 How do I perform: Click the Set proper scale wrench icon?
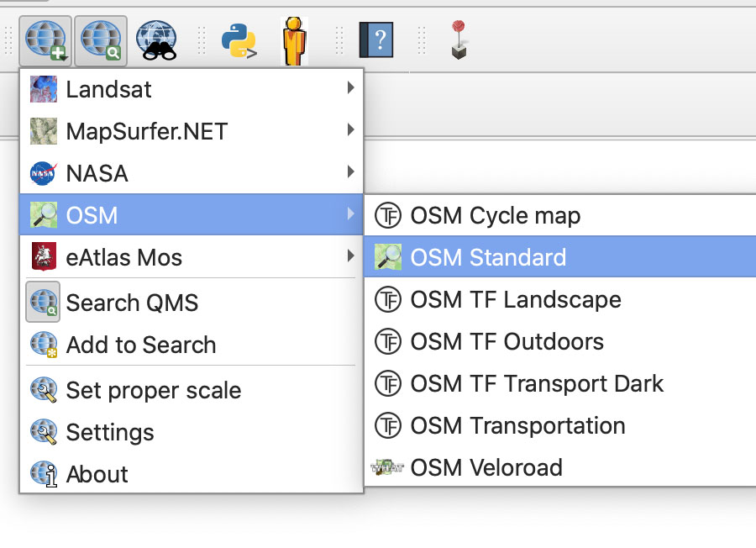44,390
